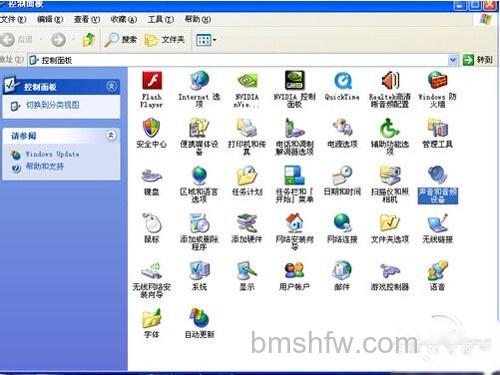Collapse the 请参阅 sidebar section chevron
Viewport: 500px width, 375px height.
pyautogui.click(x=111, y=135)
